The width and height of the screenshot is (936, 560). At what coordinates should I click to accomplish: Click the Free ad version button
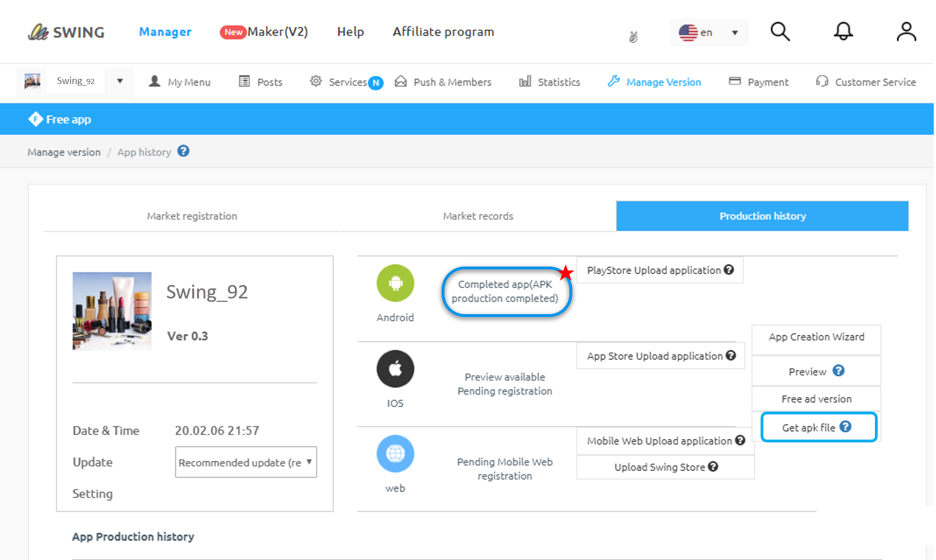coord(816,399)
